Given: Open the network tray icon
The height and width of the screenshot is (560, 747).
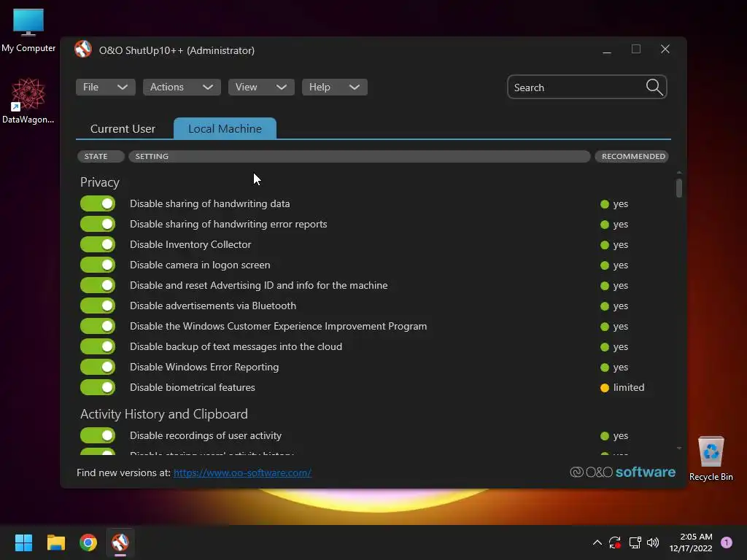Looking at the screenshot, I should pos(635,542).
